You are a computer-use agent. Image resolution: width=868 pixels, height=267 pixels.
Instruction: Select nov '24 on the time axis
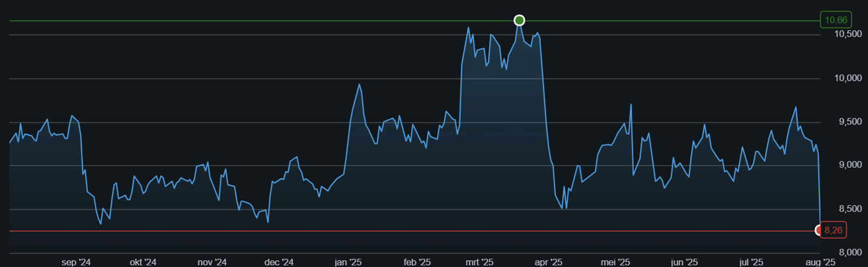point(212,262)
